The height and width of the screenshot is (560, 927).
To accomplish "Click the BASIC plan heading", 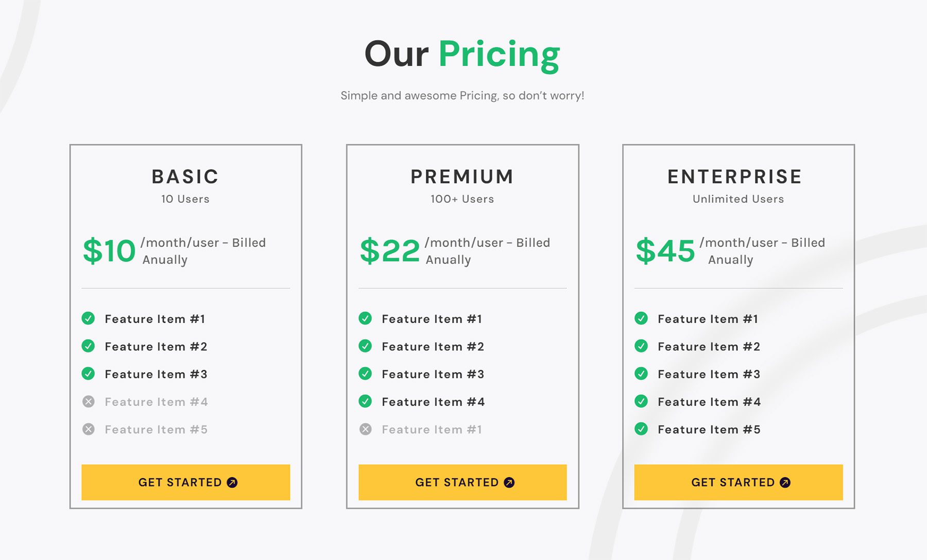I will coord(185,177).
